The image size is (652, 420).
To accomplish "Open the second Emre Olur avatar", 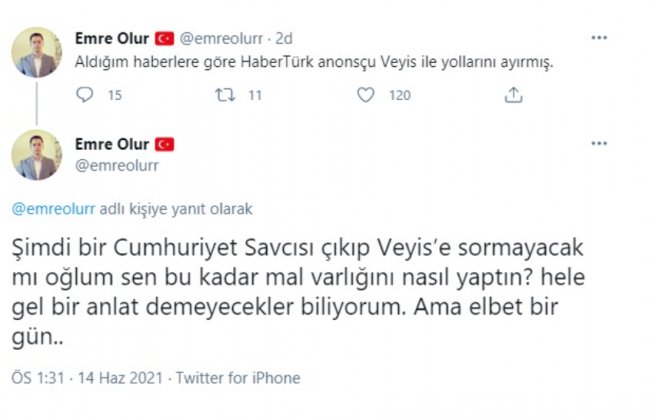I will click(37, 155).
